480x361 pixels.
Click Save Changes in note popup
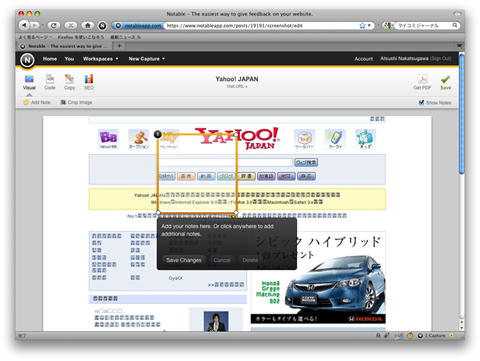click(x=184, y=260)
